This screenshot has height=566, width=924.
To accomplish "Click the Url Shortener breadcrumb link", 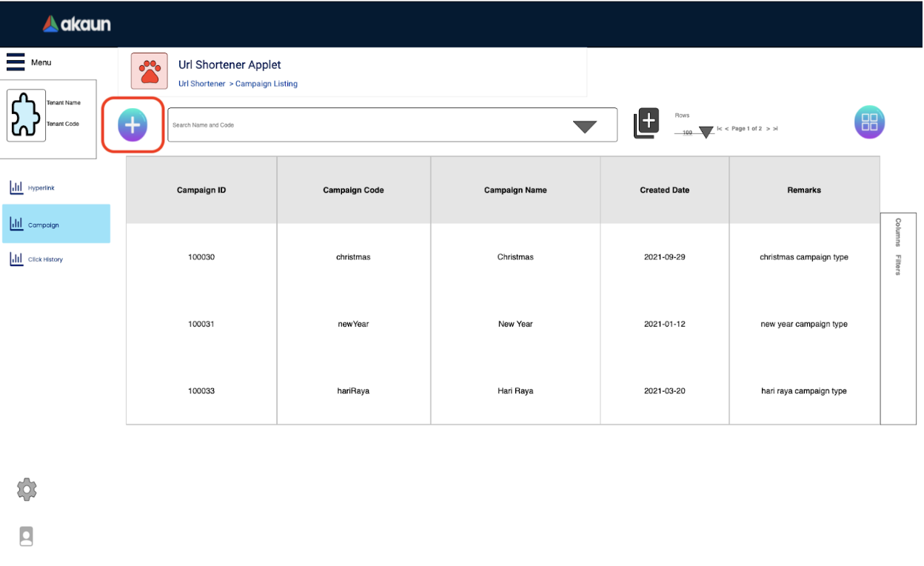I will [201, 84].
